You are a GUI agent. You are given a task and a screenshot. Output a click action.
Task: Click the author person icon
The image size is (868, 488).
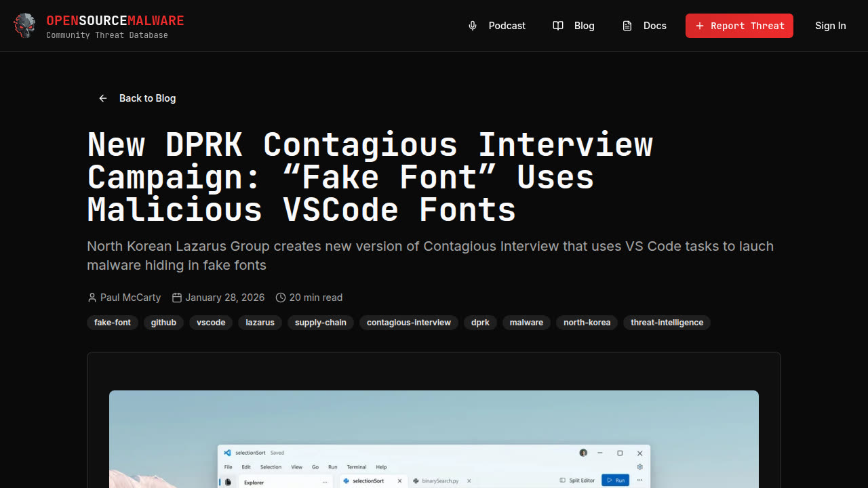(x=92, y=298)
